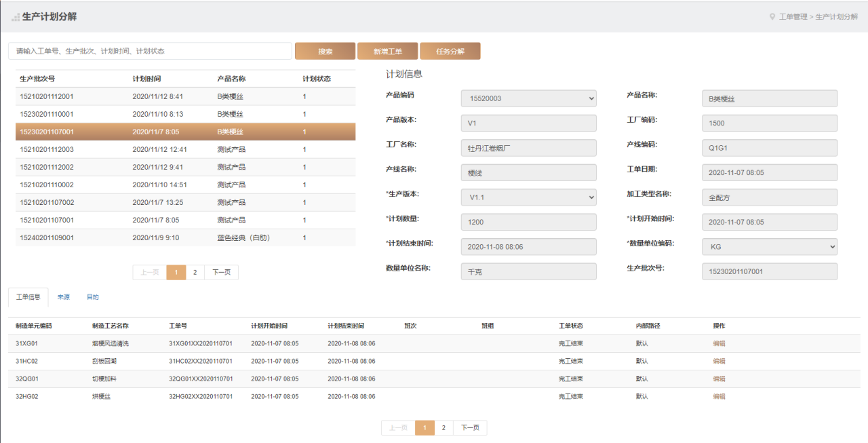Click 编辑 for row 32HG02
The height and width of the screenshot is (443, 868).
pos(719,397)
